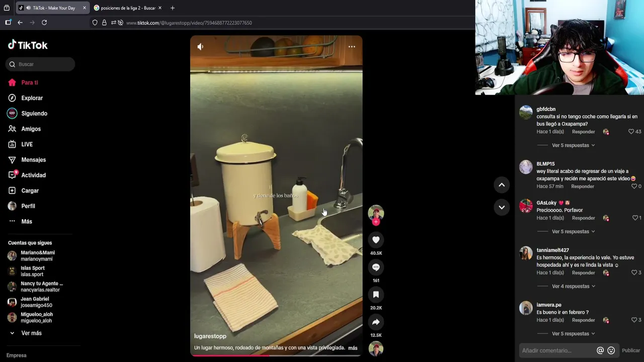The height and width of the screenshot is (362, 644).
Task: Share the video using the arrow icon
Action: pyautogui.click(x=376, y=322)
